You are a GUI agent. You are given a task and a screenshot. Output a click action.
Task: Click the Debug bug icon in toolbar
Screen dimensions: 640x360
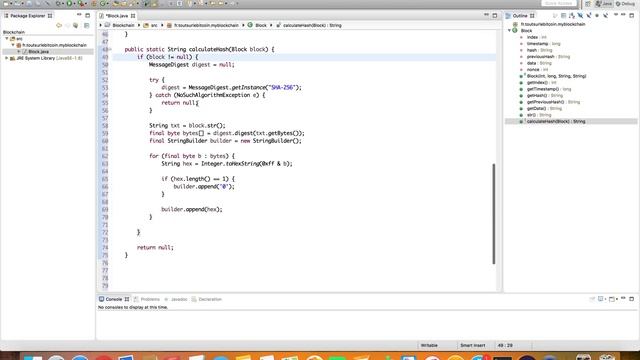tap(58, 4)
